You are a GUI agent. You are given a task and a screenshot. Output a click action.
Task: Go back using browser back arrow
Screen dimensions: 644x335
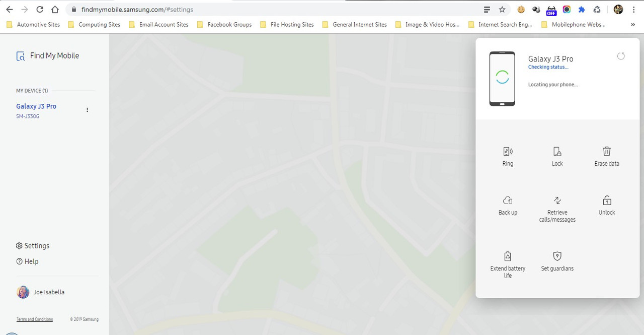click(9, 10)
